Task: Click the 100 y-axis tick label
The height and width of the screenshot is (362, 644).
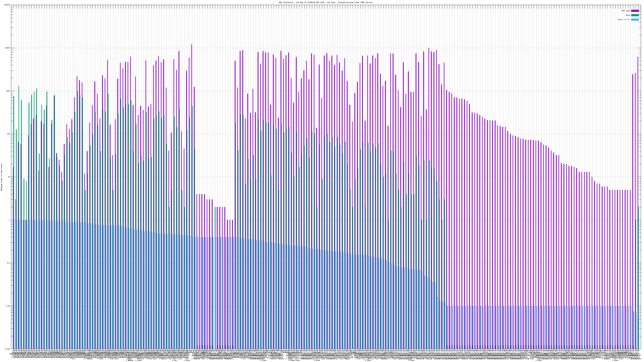Action: coord(9,134)
